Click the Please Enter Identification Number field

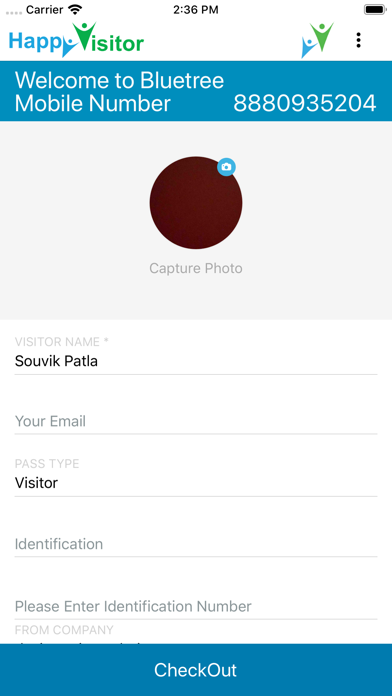[196, 606]
